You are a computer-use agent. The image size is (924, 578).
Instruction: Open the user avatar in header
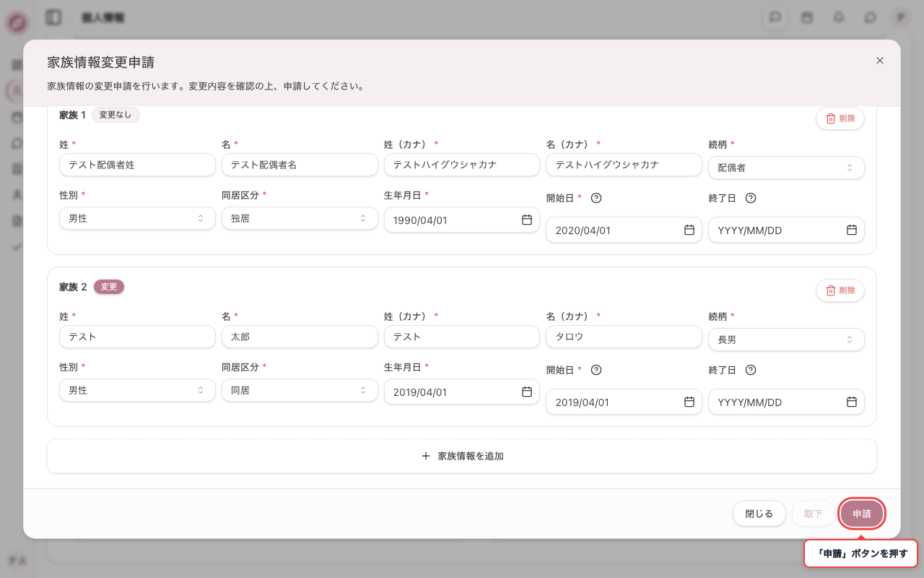click(900, 17)
